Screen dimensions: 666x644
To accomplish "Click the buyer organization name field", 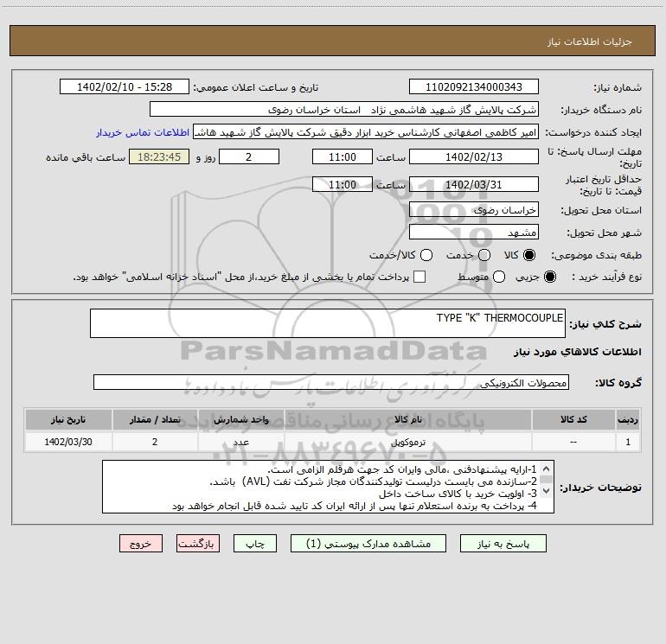I will coord(344,109).
